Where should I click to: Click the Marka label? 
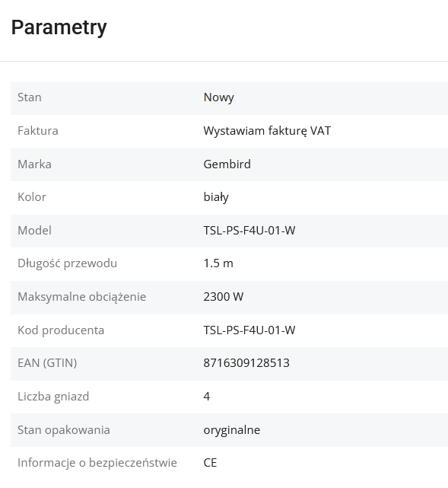click(x=34, y=164)
